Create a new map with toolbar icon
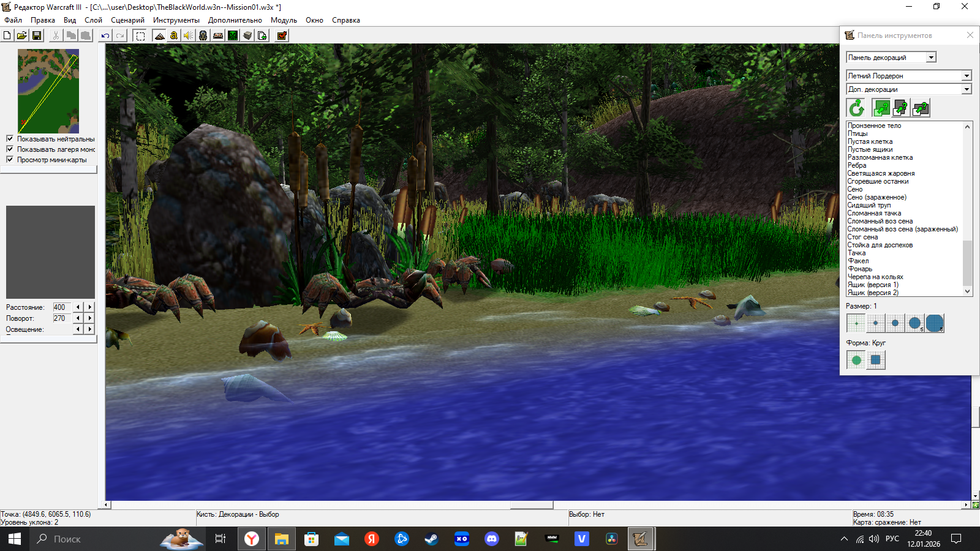980x551 pixels. pos(7,36)
